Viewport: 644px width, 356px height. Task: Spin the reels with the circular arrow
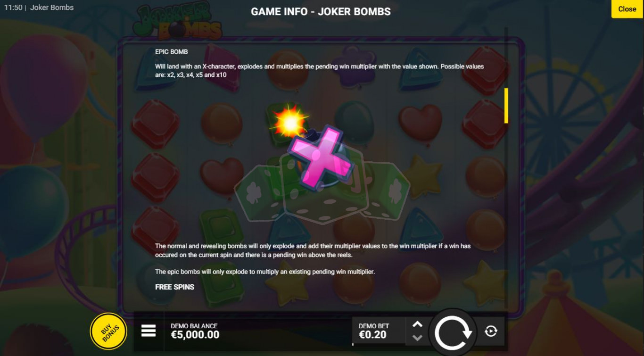coord(453,332)
